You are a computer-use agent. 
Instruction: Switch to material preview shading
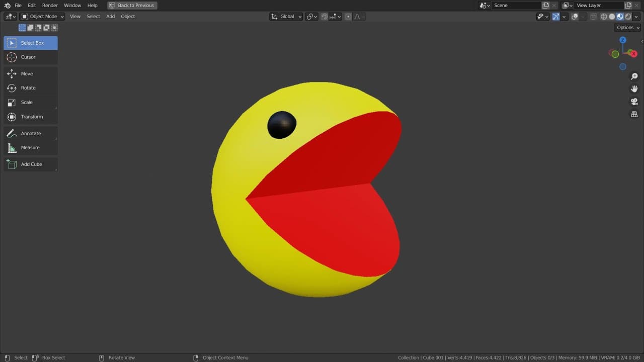[620, 17]
